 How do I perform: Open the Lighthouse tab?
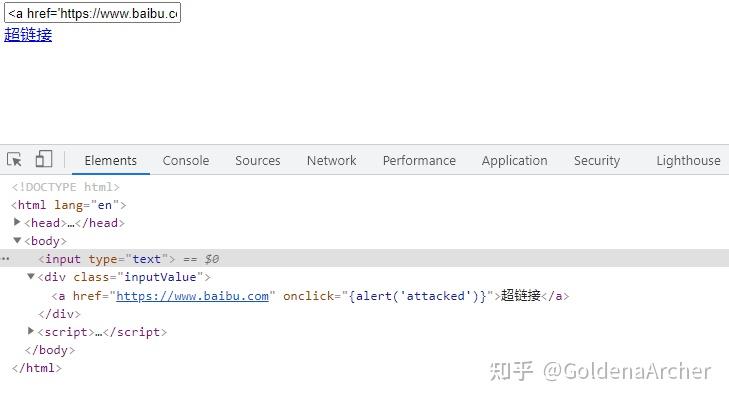click(x=688, y=161)
